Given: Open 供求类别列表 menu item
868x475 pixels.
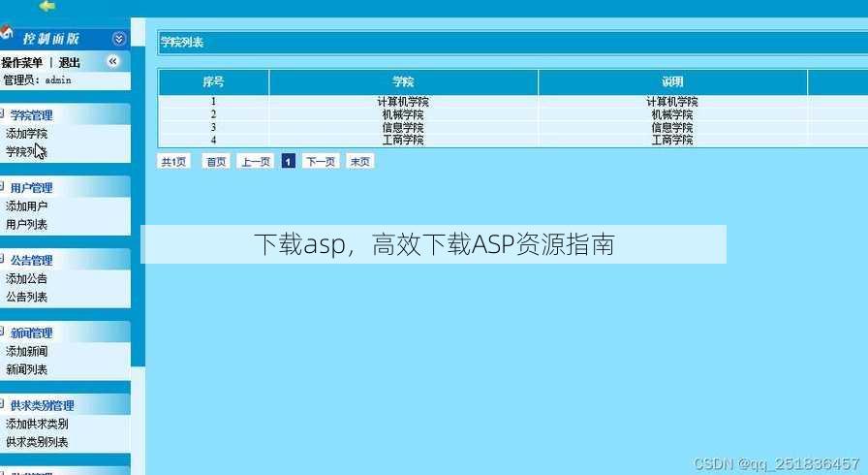Looking at the screenshot, I should click(x=37, y=442).
